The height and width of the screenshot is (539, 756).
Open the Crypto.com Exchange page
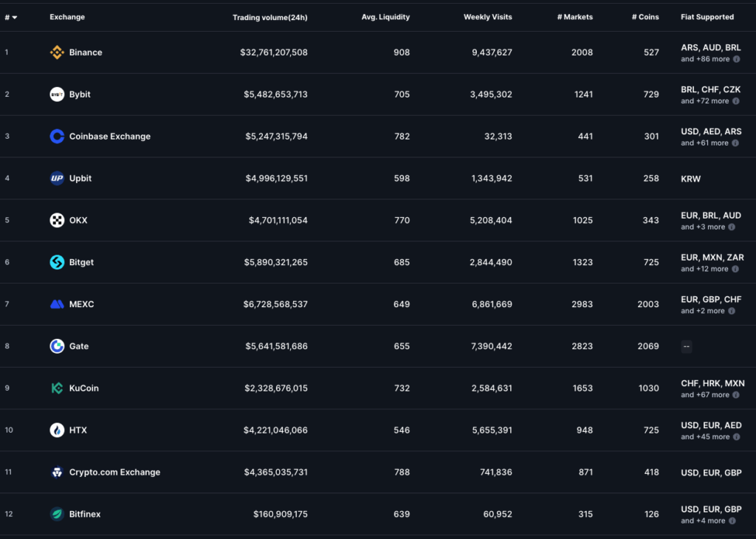(114, 472)
